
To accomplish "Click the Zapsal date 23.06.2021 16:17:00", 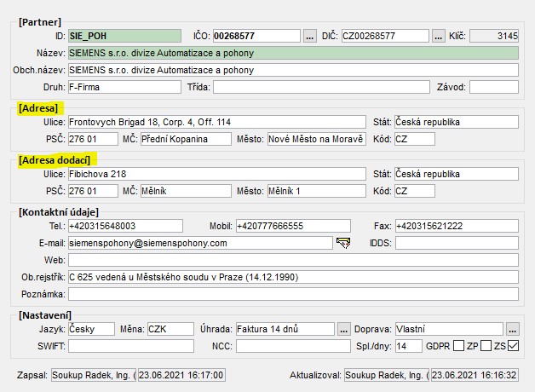I will click(181, 375).
